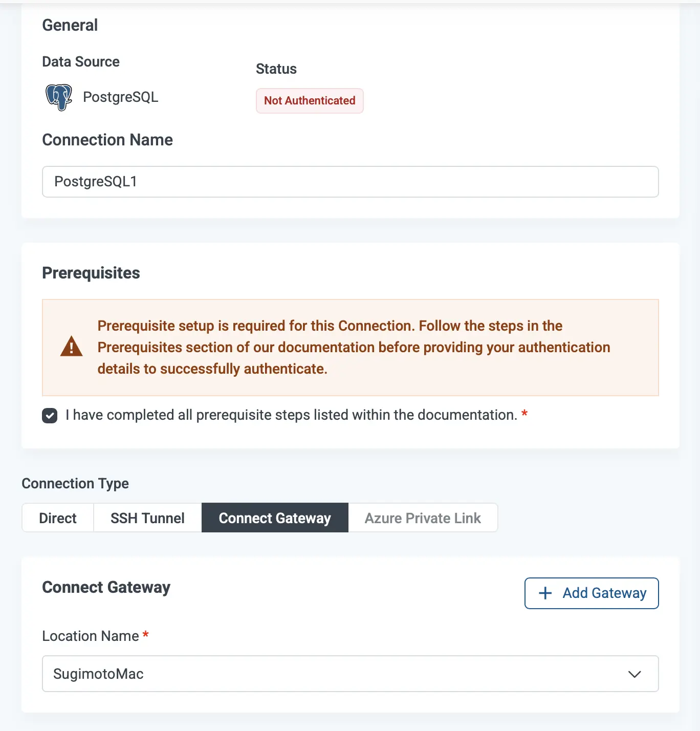This screenshot has height=731, width=700.
Task: Uncheck the completed prerequisite steps checkbox
Action: click(x=50, y=416)
